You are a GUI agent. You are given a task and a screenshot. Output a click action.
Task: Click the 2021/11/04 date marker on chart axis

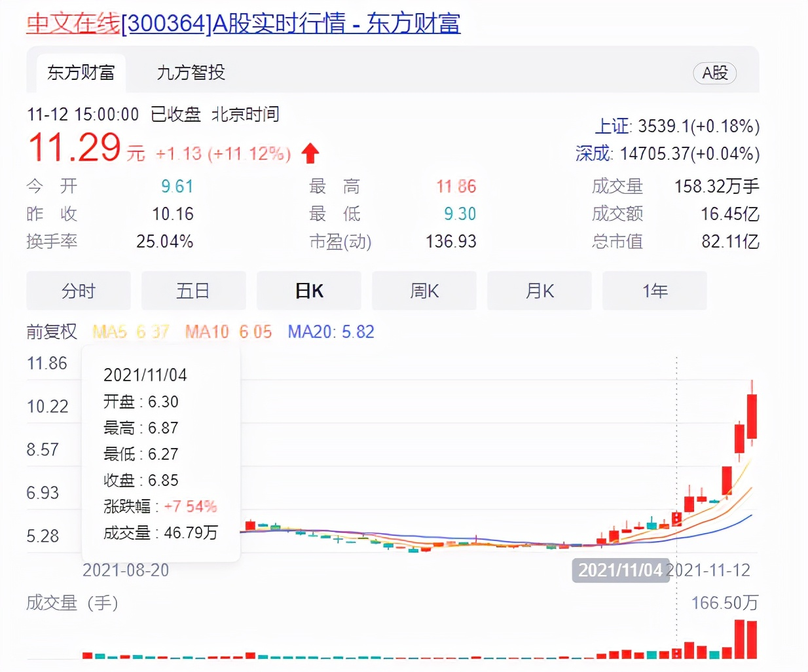(x=621, y=570)
